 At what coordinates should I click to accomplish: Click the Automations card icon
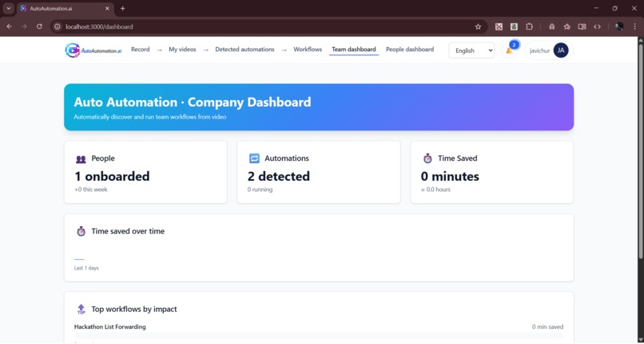tap(254, 158)
